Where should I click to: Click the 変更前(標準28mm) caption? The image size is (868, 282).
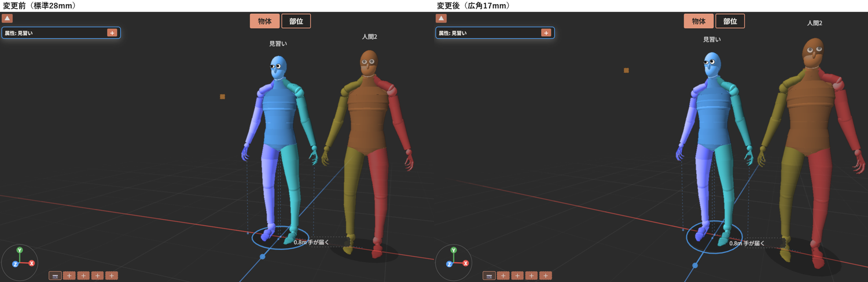pyautogui.click(x=40, y=6)
